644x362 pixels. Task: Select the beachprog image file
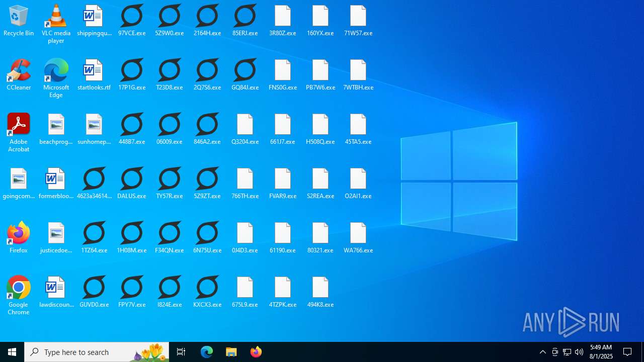pos(56,130)
